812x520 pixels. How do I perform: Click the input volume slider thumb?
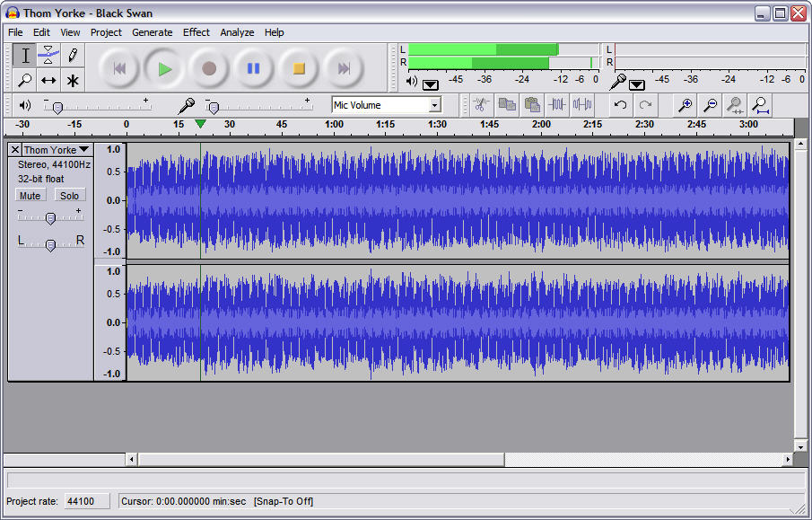click(214, 108)
